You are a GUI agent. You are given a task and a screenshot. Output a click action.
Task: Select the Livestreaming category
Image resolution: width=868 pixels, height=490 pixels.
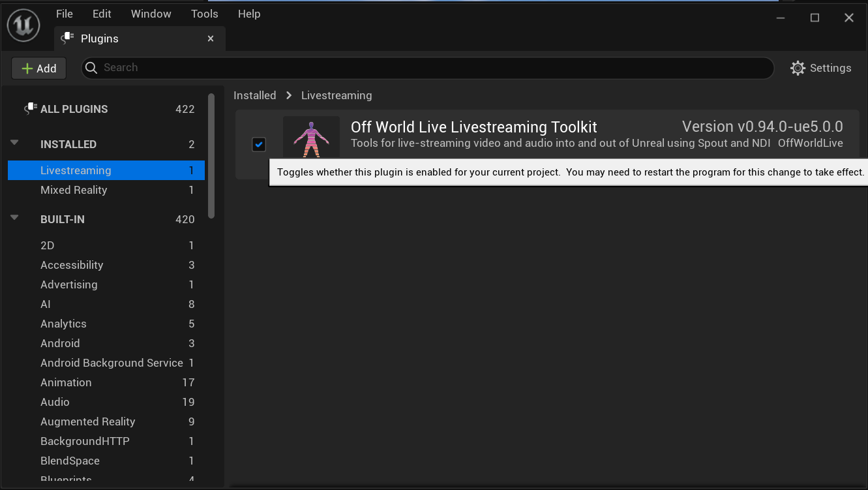106,170
